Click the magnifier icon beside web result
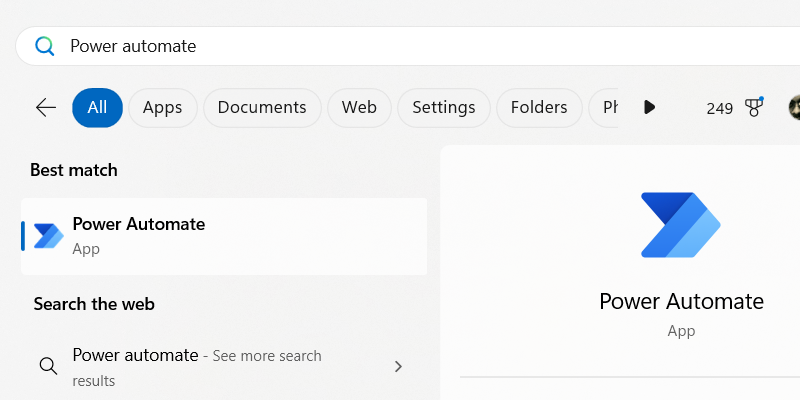 [x=48, y=366]
